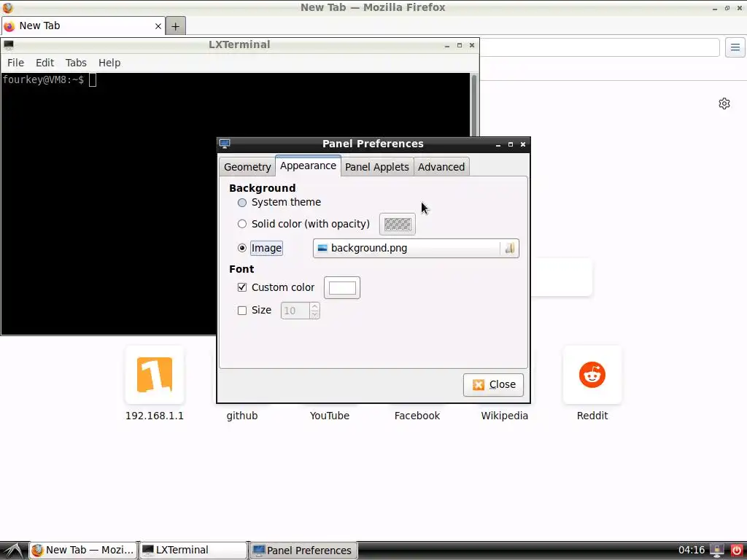The image size is (747, 560).
Task: Open the solid color opacity swatch
Action: point(398,224)
